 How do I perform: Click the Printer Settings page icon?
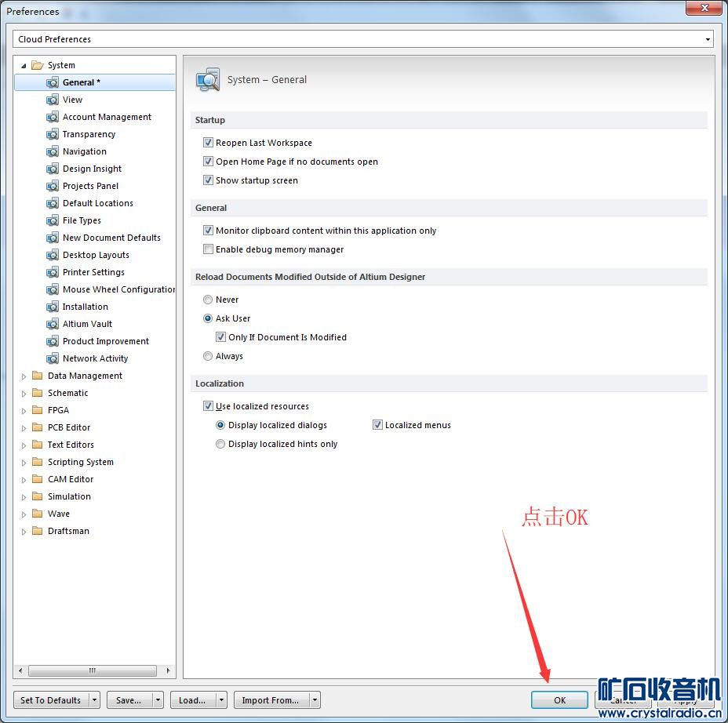(x=53, y=272)
